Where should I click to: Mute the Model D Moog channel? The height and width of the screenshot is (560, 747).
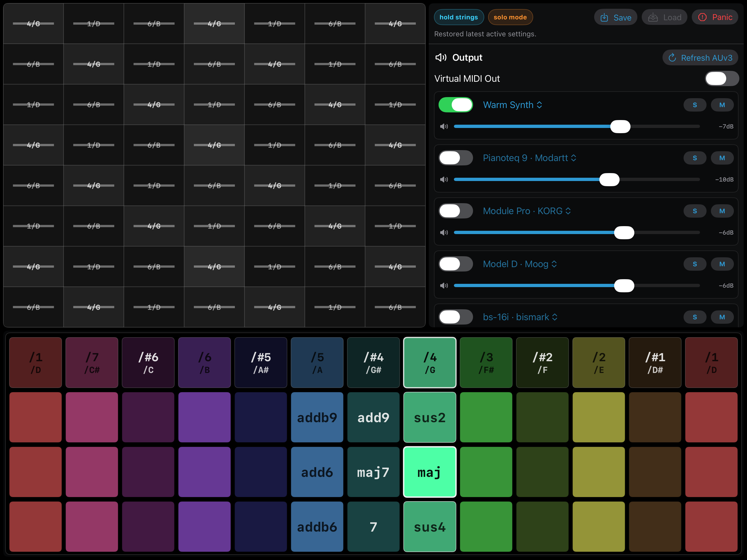click(722, 264)
